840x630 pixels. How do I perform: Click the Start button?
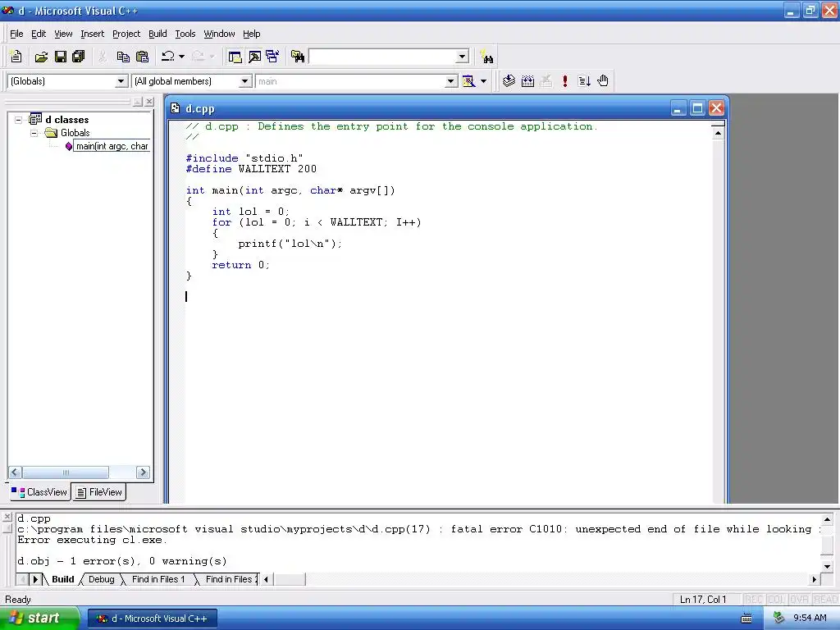(x=39, y=618)
